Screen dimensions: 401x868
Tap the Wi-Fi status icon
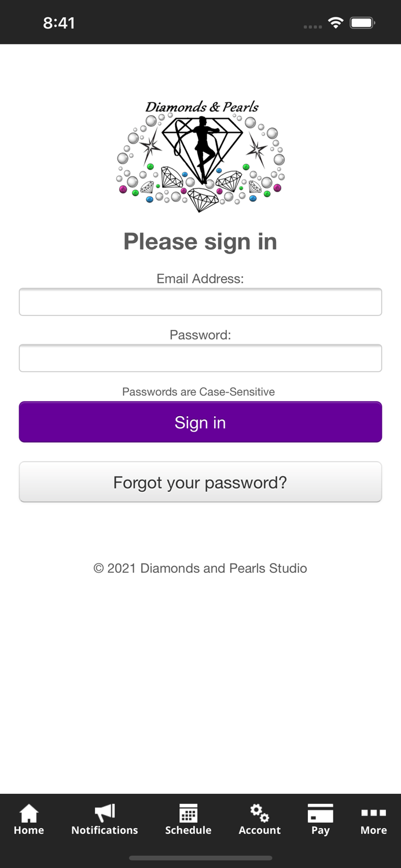click(x=335, y=23)
